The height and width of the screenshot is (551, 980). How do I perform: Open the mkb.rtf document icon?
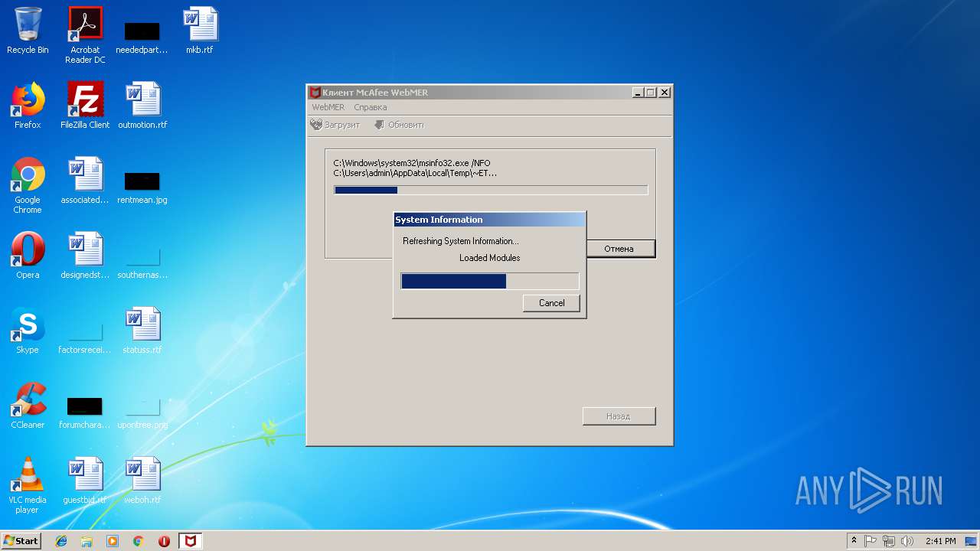pos(200,31)
